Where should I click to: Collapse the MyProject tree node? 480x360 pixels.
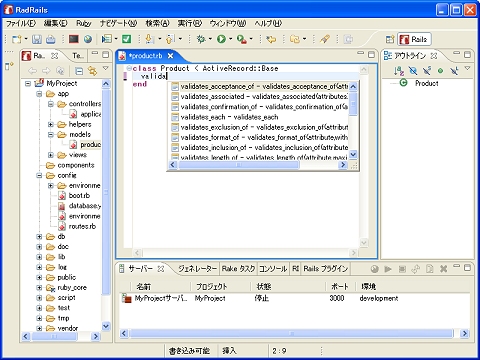pyautogui.click(x=28, y=83)
